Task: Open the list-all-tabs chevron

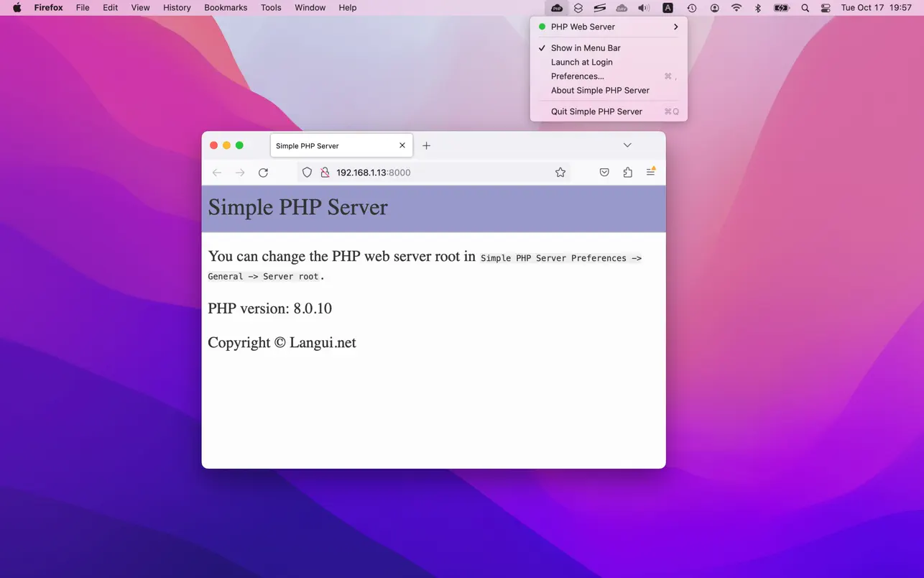Action: coord(627,144)
